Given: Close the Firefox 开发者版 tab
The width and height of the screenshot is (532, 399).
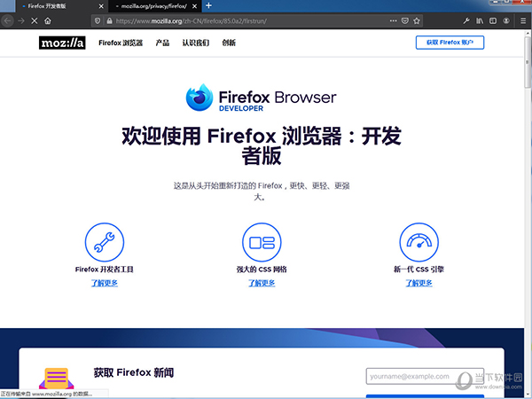Looking at the screenshot, I should coord(101,6).
